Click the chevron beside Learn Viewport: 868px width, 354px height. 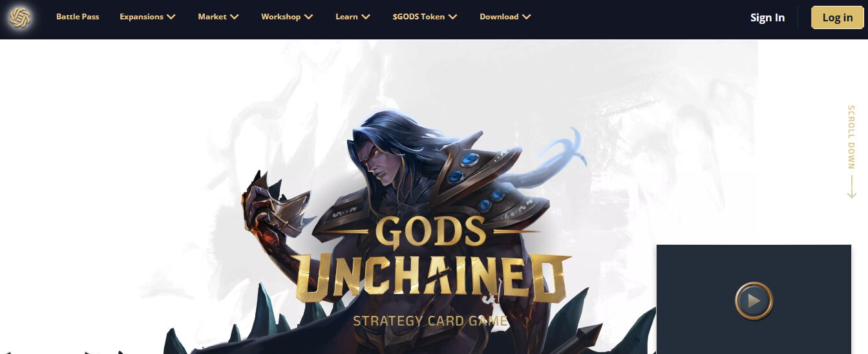pyautogui.click(x=365, y=17)
